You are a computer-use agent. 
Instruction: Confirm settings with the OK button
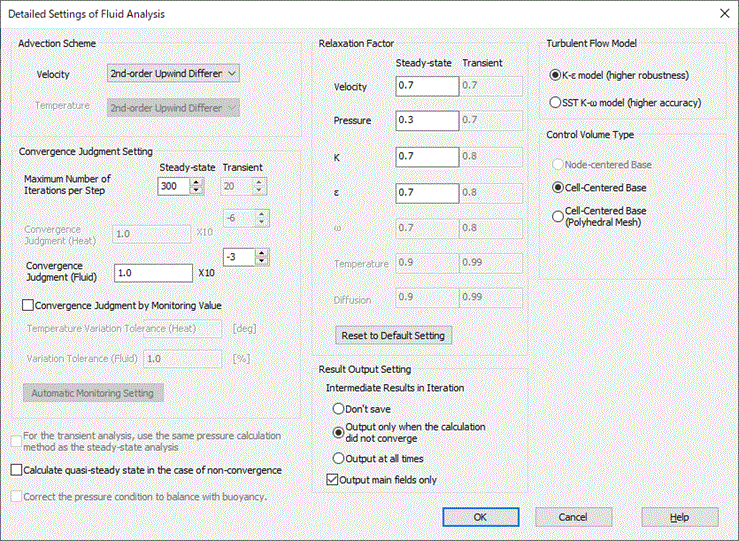480,517
